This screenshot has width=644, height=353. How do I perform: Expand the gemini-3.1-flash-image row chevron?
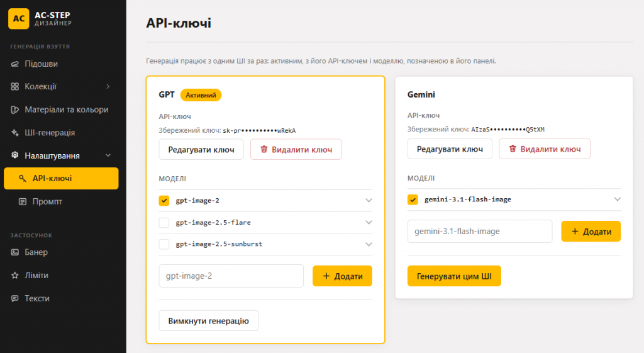[x=617, y=199]
